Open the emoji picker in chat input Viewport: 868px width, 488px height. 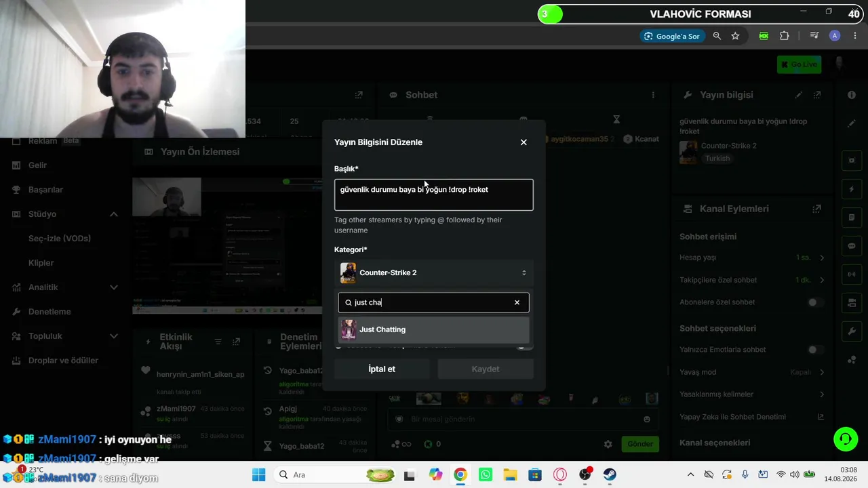click(x=647, y=420)
